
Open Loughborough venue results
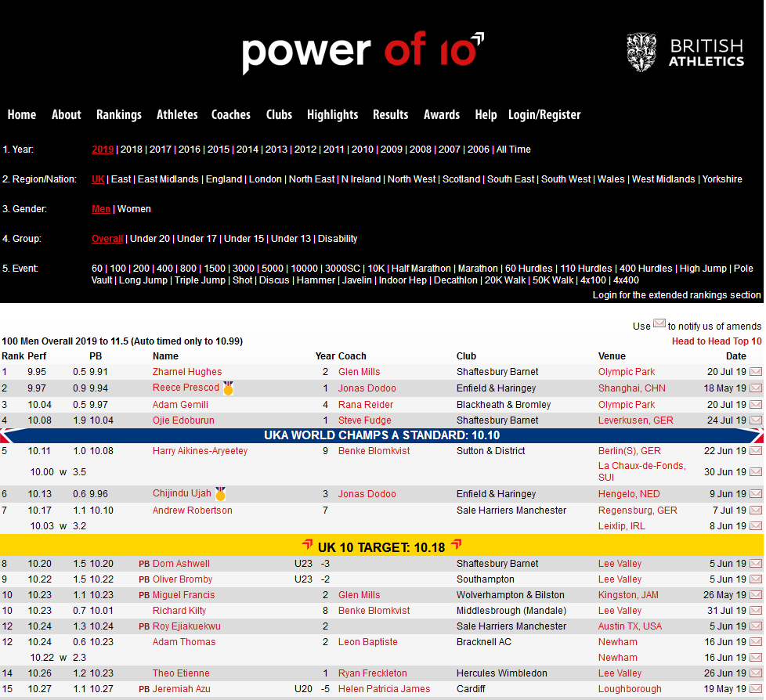tap(630, 689)
